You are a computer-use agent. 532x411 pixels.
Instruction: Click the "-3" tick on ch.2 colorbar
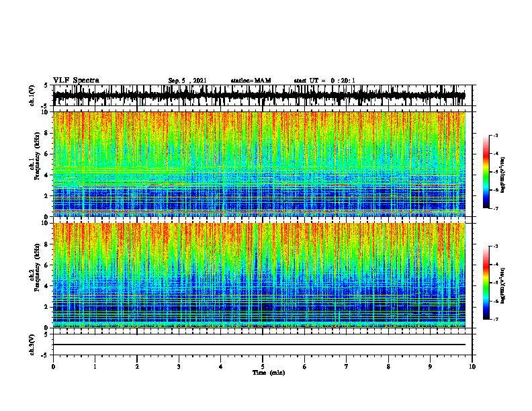(x=496, y=246)
